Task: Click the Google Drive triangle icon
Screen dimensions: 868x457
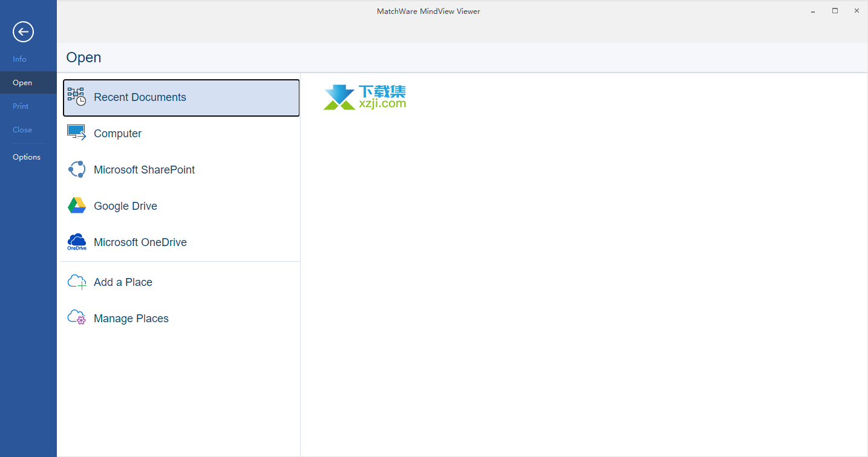Action: tap(77, 206)
